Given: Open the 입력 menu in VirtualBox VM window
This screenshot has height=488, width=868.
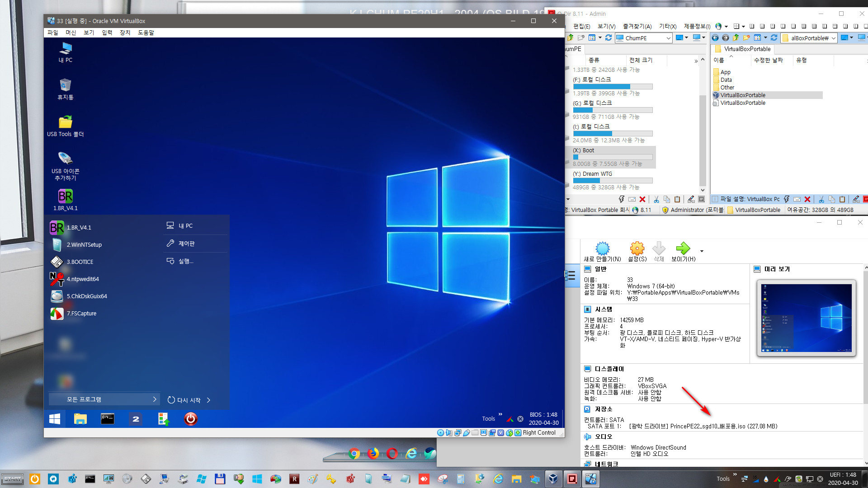Looking at the screenshot, I should 107,33.
